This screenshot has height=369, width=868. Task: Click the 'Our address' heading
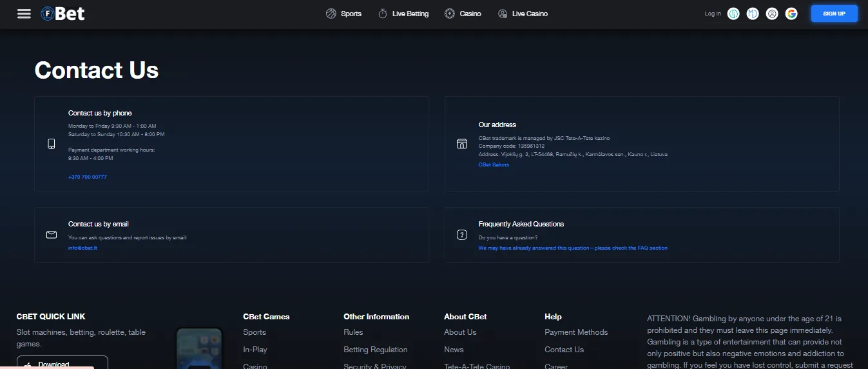pyautogui.click(x=497, y=125)
